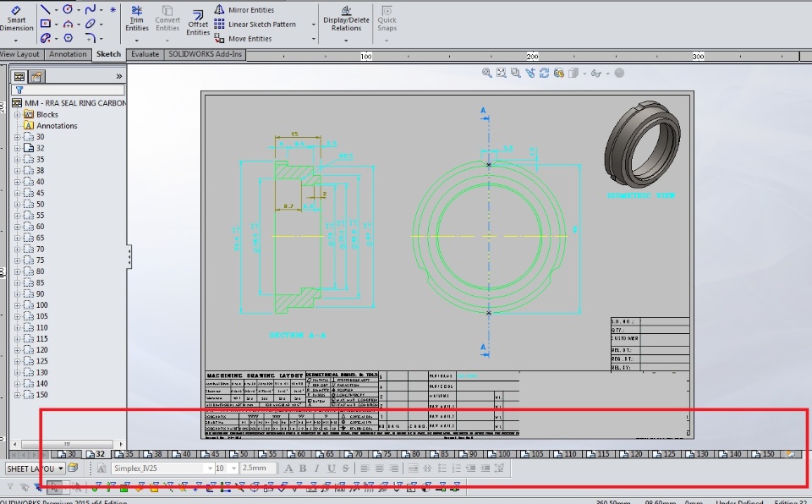The height and width of the screenshot is (504, 812).
Task: Toggle bold text formatting
Action: coord(302,468)
